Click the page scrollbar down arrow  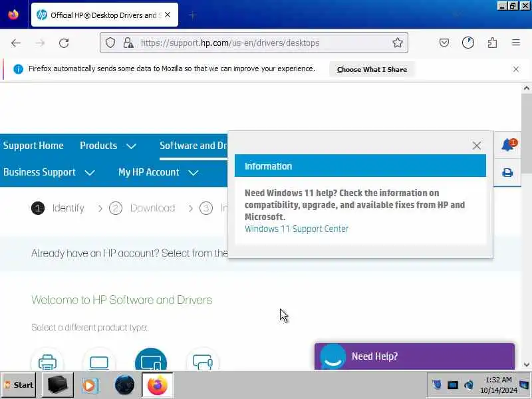526,364
